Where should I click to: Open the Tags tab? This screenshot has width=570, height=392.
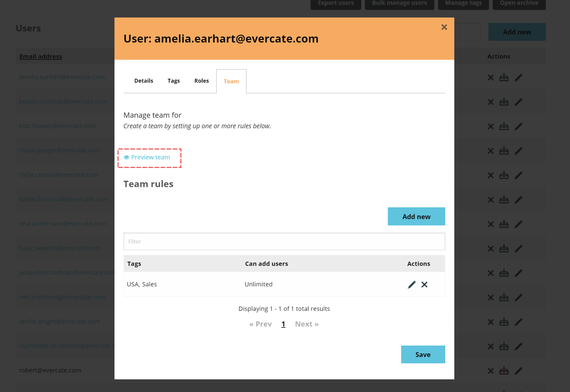click(x=174, y=81)
